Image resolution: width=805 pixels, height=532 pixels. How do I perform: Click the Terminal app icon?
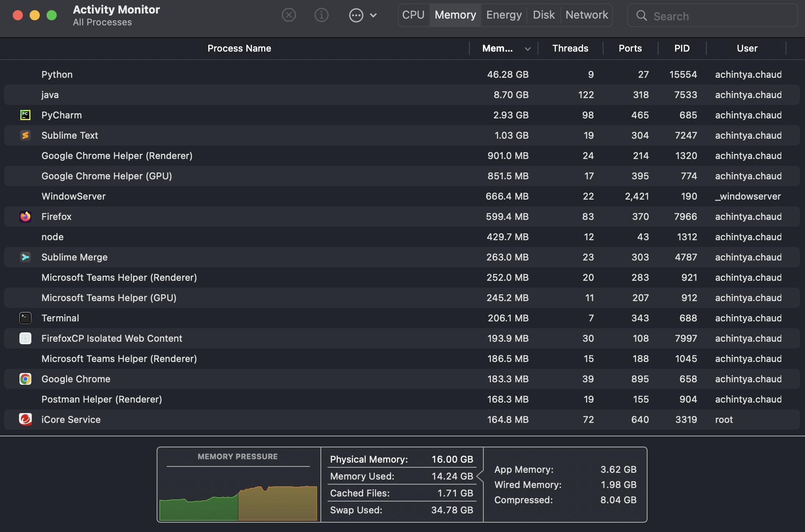[25, 318]
